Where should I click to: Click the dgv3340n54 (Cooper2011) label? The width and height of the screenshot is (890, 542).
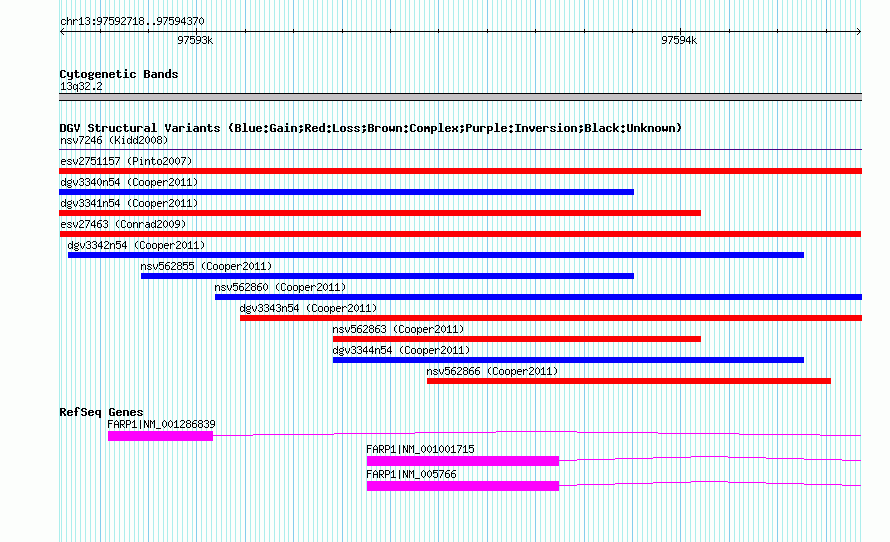point(129,182)
